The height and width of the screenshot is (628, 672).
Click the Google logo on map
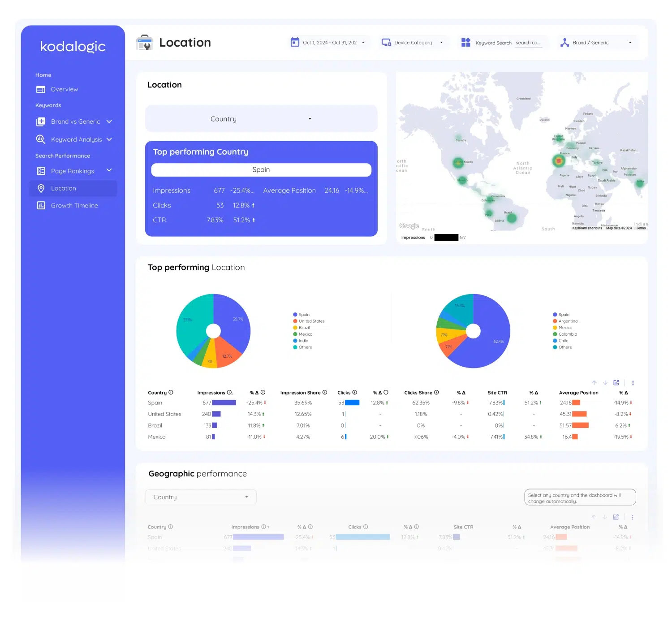[x=409, y=226]
